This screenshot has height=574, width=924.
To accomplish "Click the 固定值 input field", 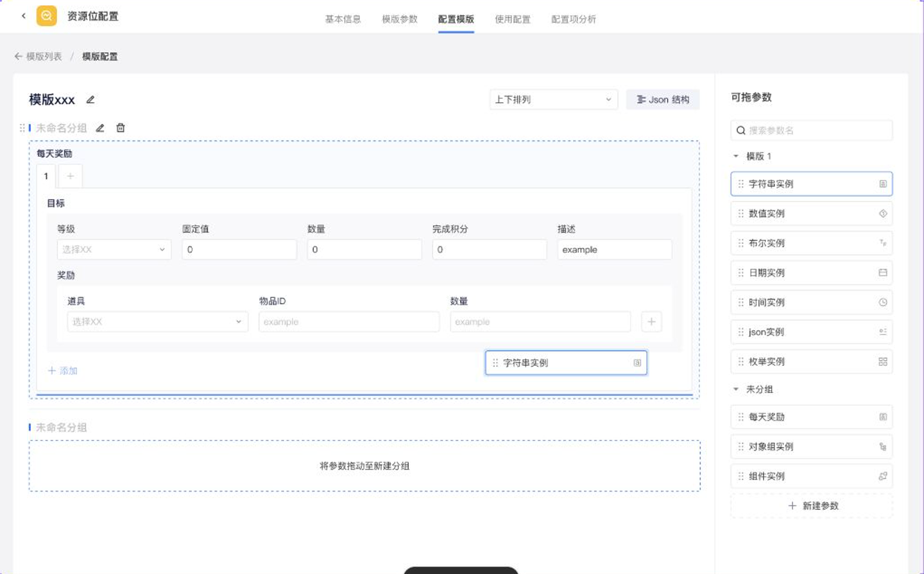I will pyautogui.click(x=239, y=249).
